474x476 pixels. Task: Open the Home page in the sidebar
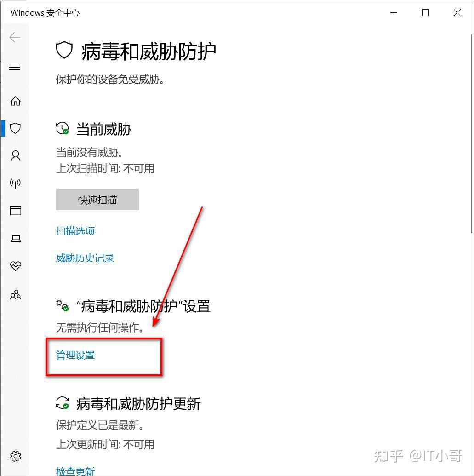[16, 101]
